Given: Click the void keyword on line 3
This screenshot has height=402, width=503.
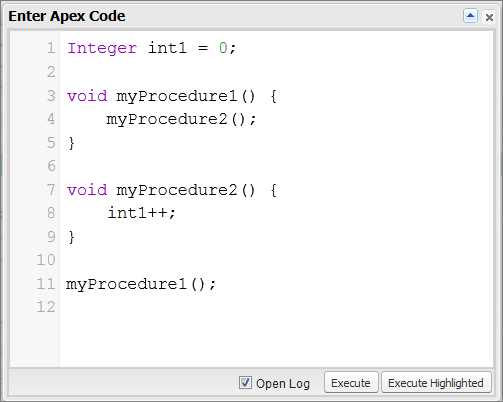Looking at the screenshot, I should tap(87, 96).
